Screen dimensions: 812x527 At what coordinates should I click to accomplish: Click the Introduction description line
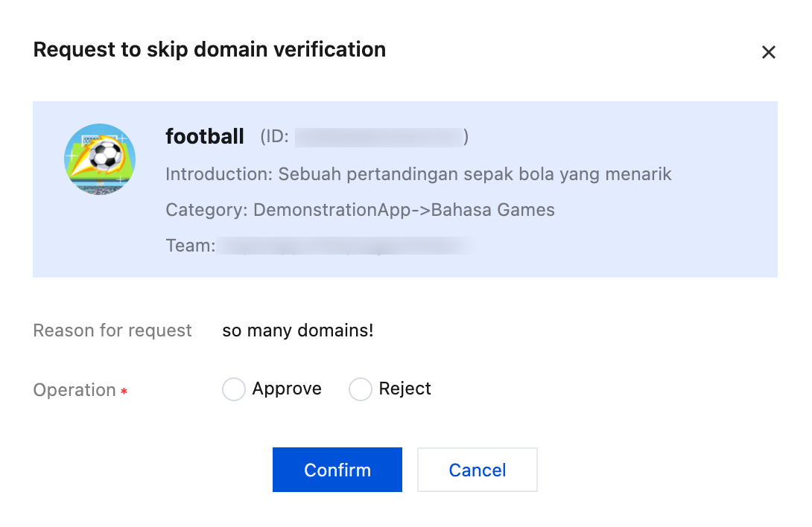(x=419, y=174)
